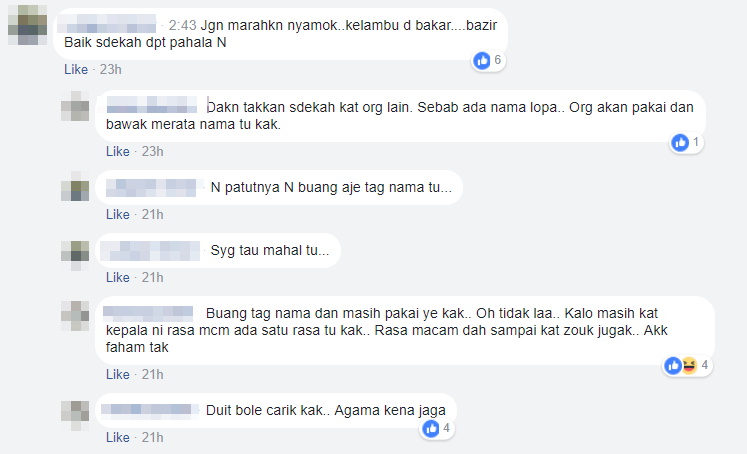Viewport: 747px width, 454px height.
Task: Like the 'Buang tag nama dan masih' reply
Action: (x=118, y=375)
